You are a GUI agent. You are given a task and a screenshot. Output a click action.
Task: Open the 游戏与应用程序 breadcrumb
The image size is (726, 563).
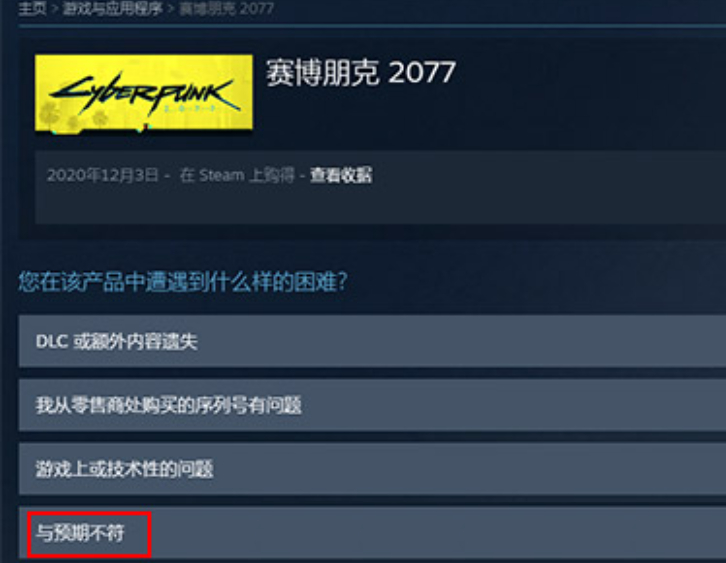click(112, 8)
